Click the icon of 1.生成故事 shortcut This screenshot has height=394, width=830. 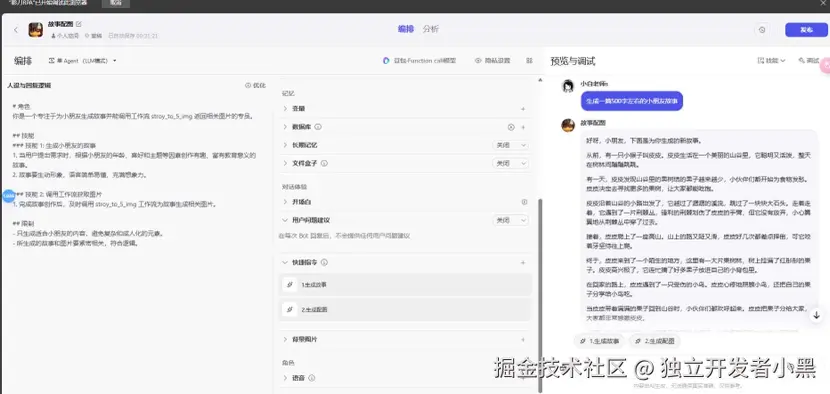[290, 285]
